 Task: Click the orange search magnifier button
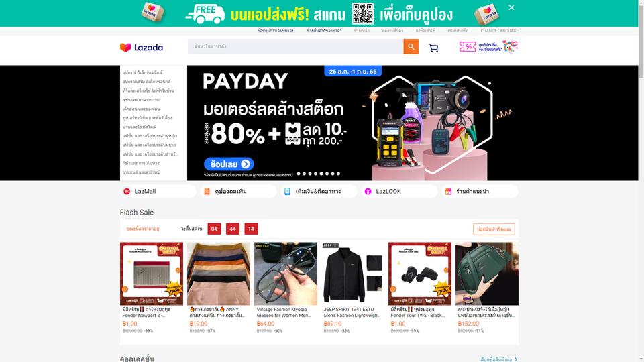pos(411,46)
